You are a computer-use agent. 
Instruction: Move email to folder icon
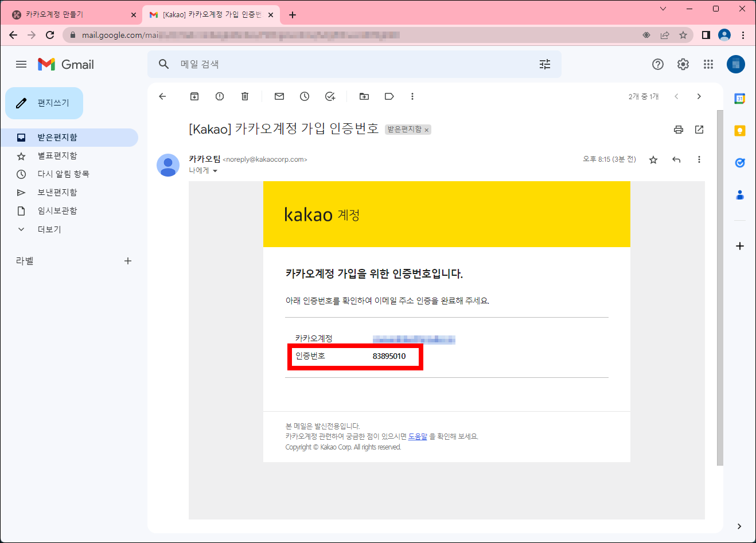tap(364, 96)
